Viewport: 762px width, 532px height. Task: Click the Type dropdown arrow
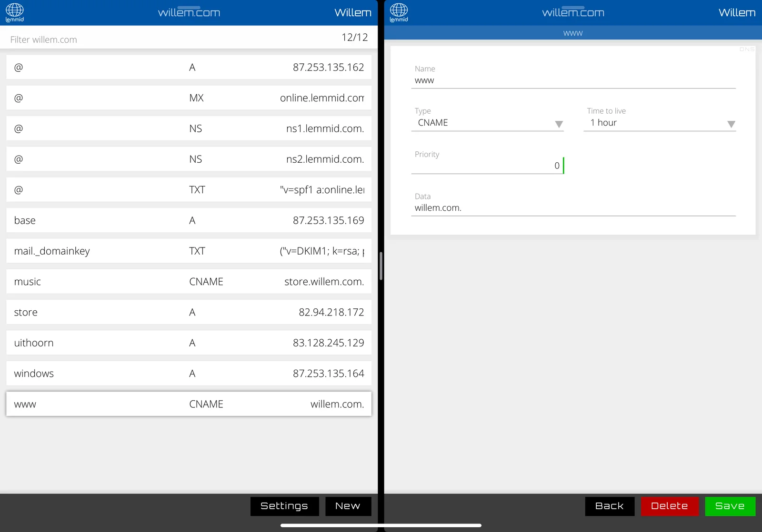click(559, 124)
